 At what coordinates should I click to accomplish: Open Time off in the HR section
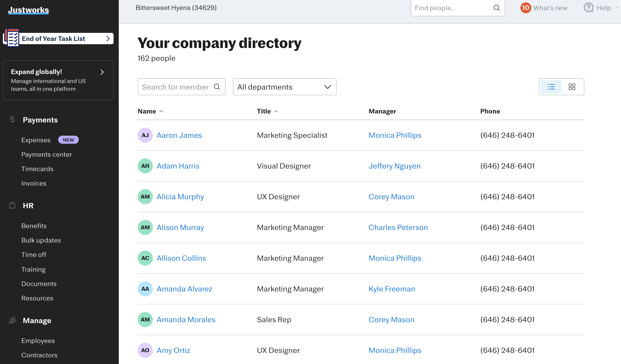34,254
